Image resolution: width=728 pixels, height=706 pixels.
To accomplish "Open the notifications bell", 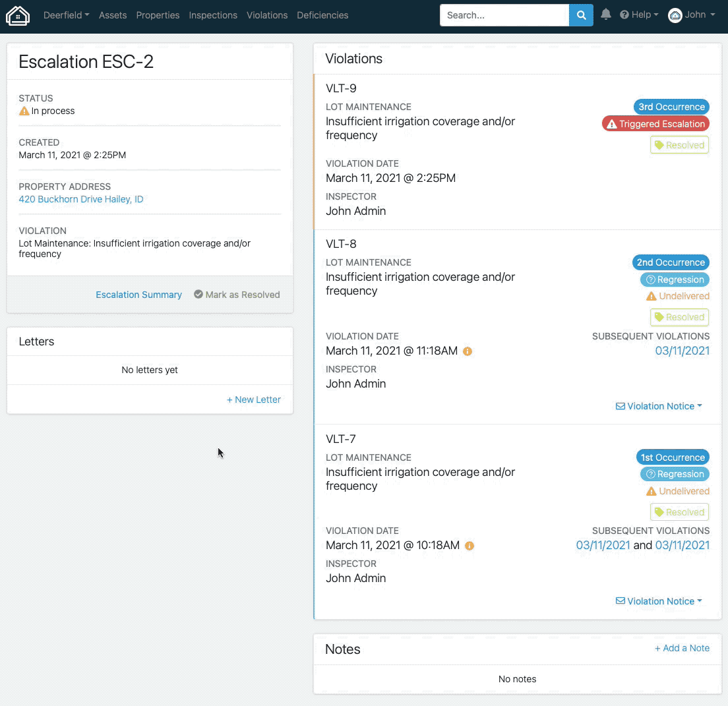I will pyautogui.click(x=605, y=15).
